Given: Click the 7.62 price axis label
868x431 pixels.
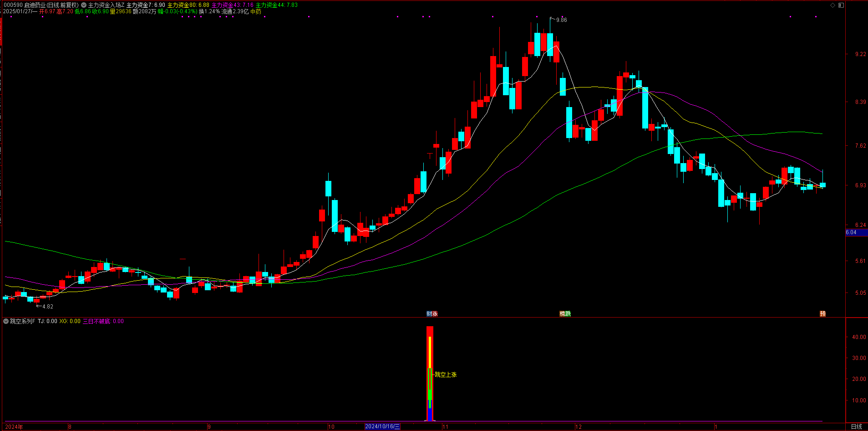Looking at the screenshot, I should (x=860, y=146).
